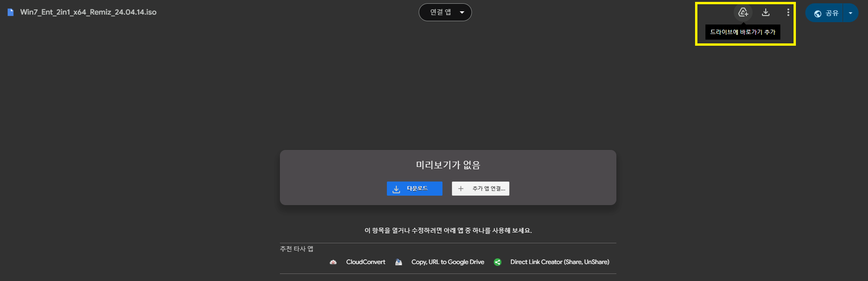Expand the arrow next to 공유 button
868x281 pixels.
(851, 13)
